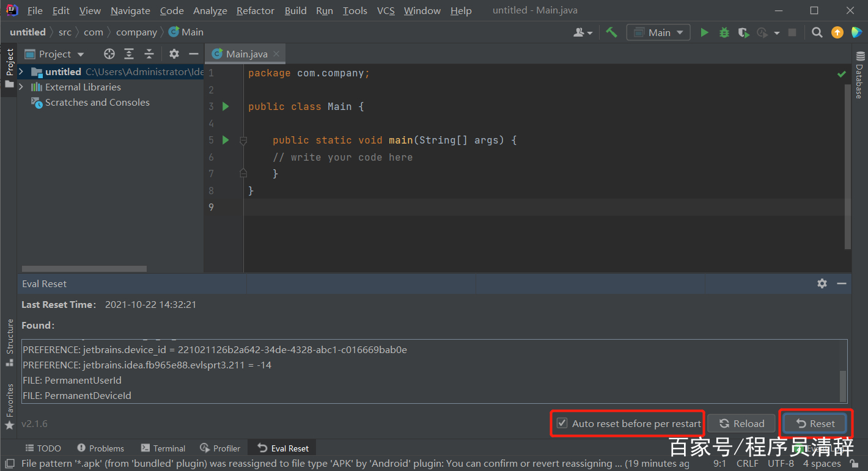868x471 pixels.
Task: Uncheck Auto reset before per restart
Action: point(562,423)
